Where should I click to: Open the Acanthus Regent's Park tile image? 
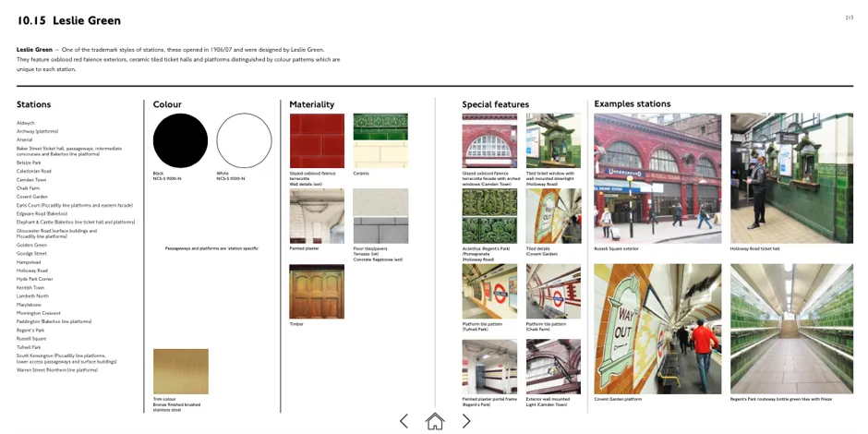[x=489, y=216]
